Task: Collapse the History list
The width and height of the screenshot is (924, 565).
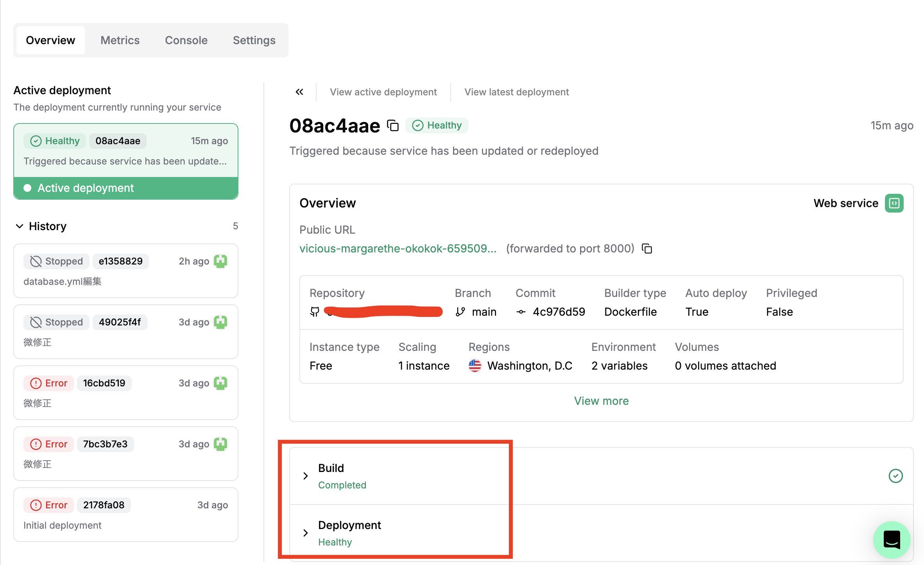Action: [20, 226]
